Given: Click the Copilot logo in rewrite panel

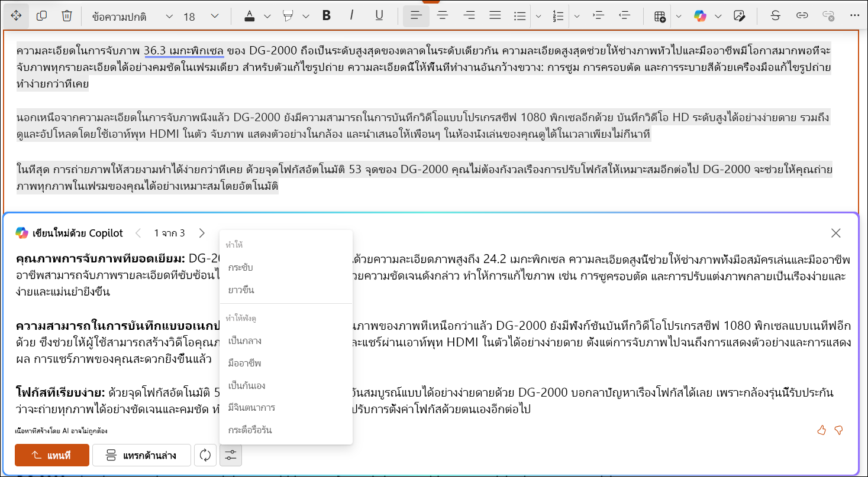Looking at the screenshot, I should 22,233.
